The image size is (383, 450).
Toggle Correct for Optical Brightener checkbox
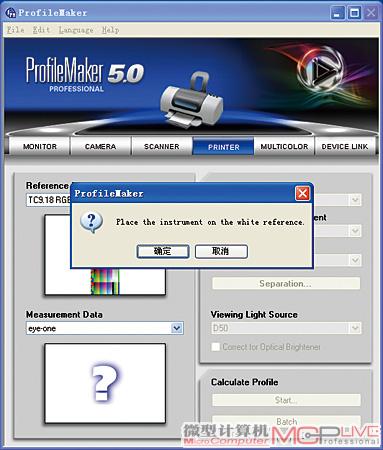tap(216, 347)
